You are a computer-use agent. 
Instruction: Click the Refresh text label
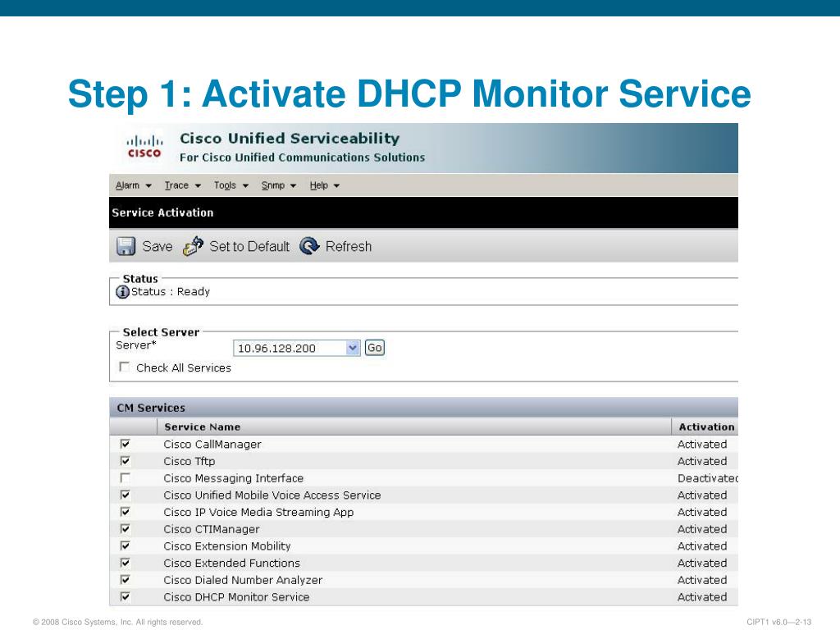tap(348, 246)
